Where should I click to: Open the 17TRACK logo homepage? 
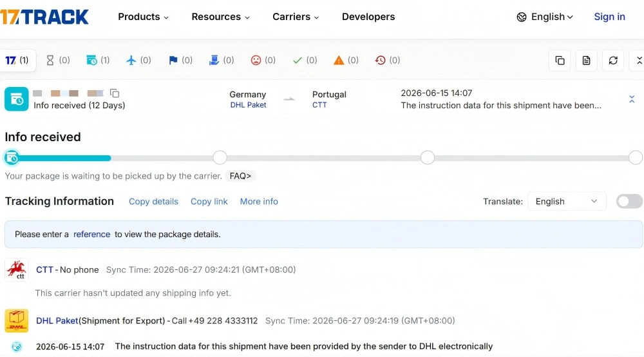(x=44, y=17)
